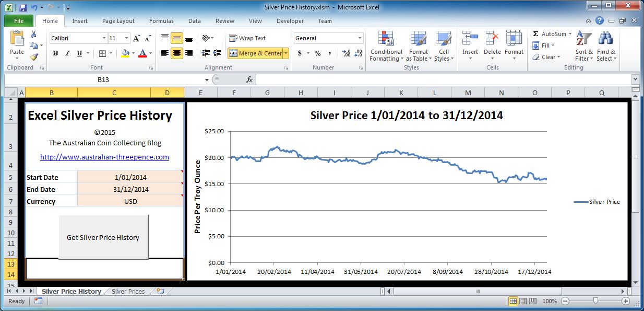Activate the Format Painter brush

[34, 57]
